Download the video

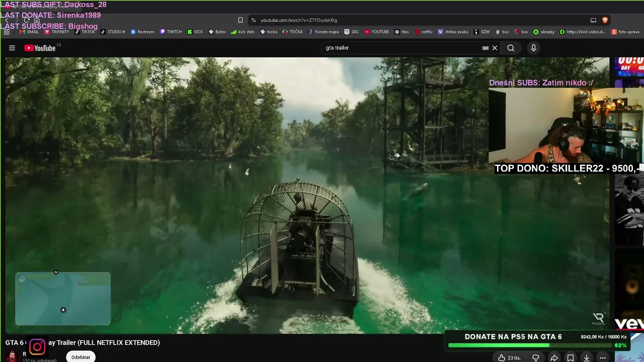pyautogui.click(x=587, y=357)
